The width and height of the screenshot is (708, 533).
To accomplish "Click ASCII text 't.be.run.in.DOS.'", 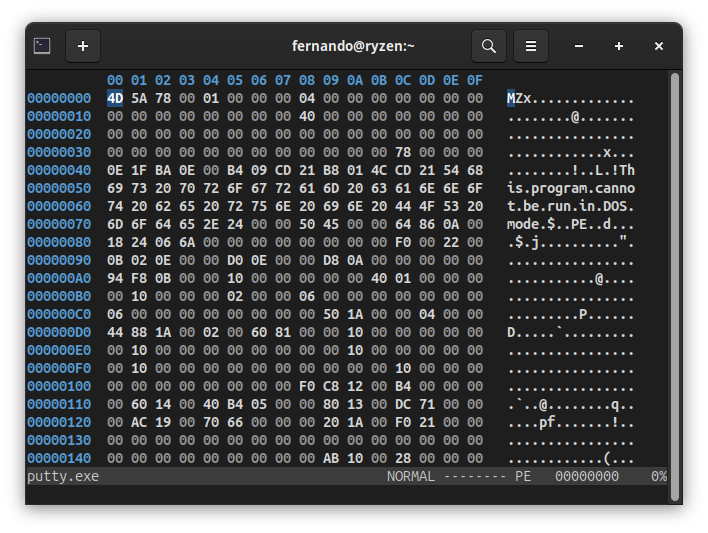I will (x=571, y=206).
